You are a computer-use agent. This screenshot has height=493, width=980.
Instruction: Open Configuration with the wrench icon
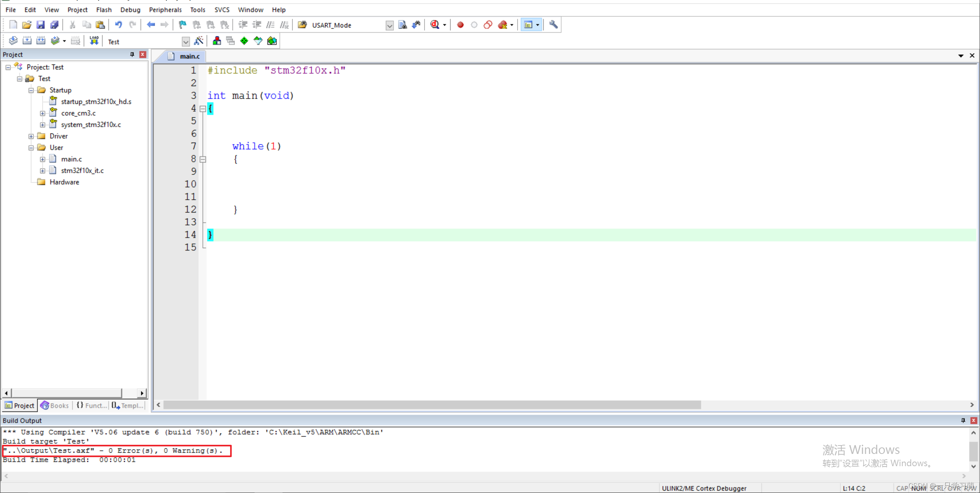pos(553,25)
